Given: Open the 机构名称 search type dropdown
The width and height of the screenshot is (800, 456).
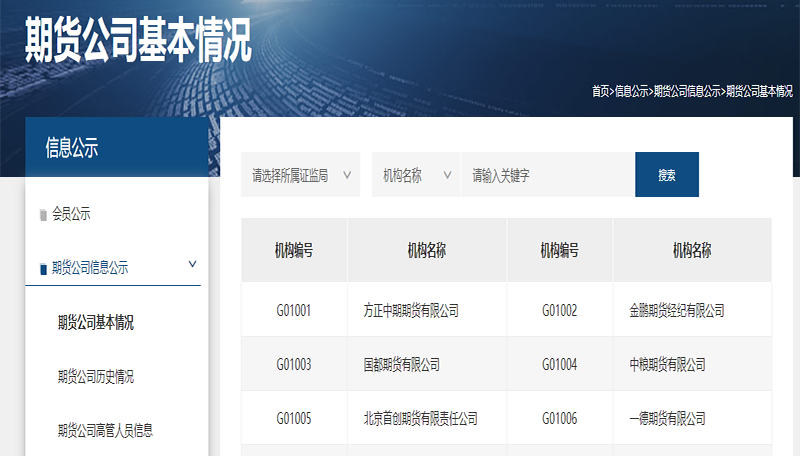Looking at the screenshot, I should (x=416, y=174).
